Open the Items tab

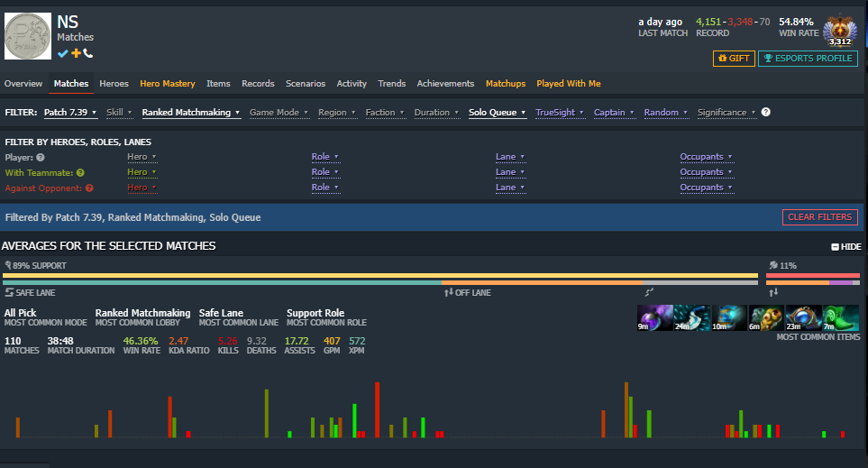click(x=218, y=84)
